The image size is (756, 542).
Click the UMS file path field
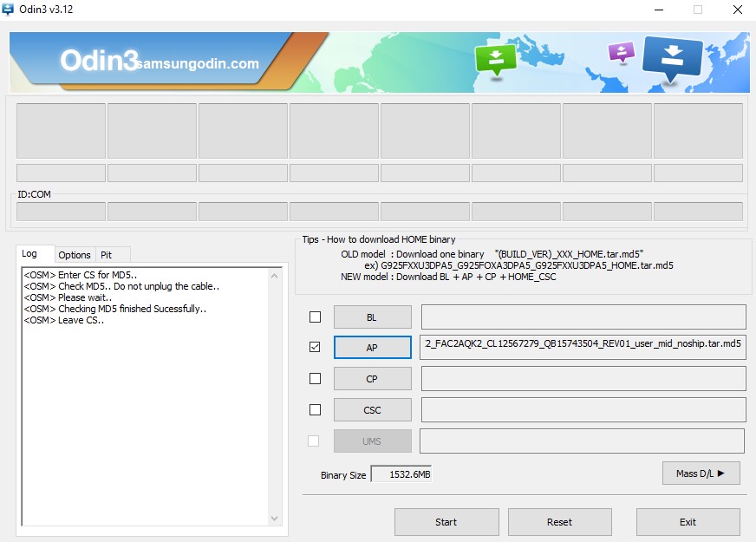[583, 441]
